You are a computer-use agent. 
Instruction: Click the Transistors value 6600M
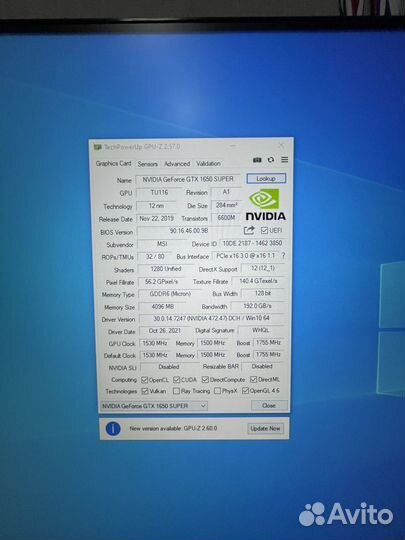226,218
